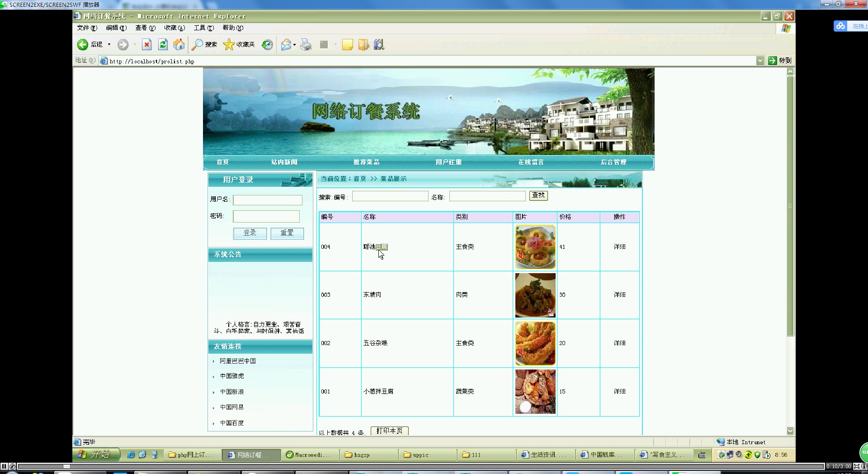Open 站内新闻 navigation item
This screenshot has height=474, width=868.
[284, 162]
